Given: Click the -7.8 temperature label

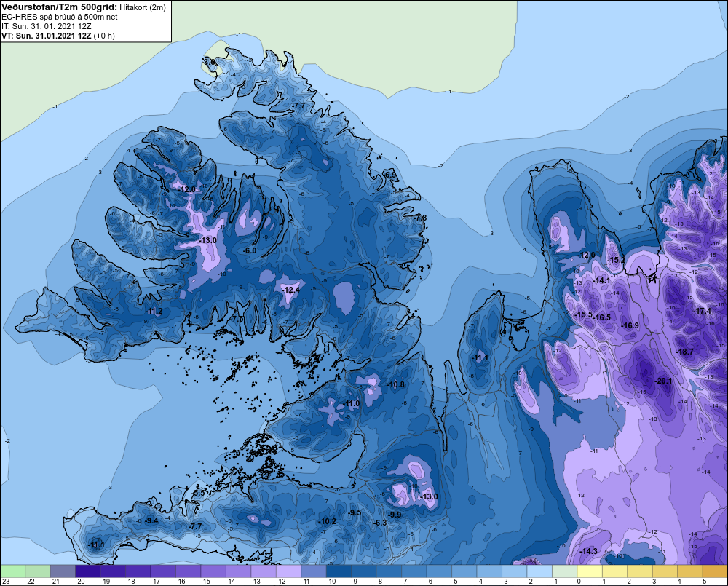Looking at the screenshot, I should coord(419,218).
